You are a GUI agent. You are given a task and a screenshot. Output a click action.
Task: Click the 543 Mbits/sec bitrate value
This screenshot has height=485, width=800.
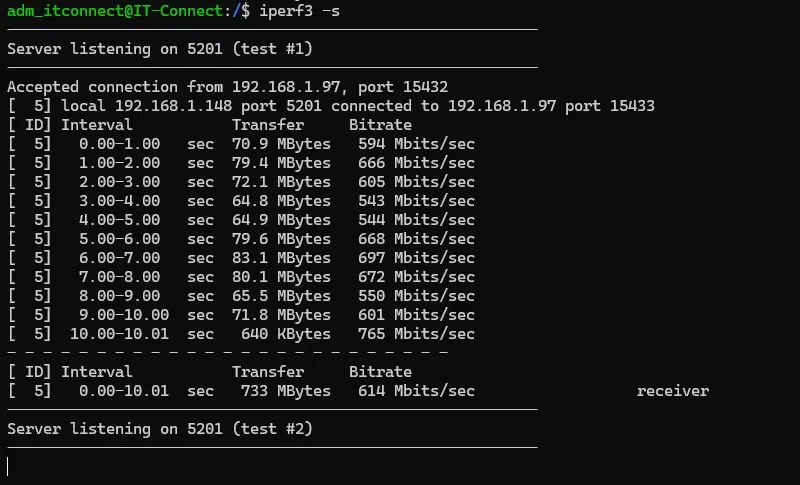point(416,201)
